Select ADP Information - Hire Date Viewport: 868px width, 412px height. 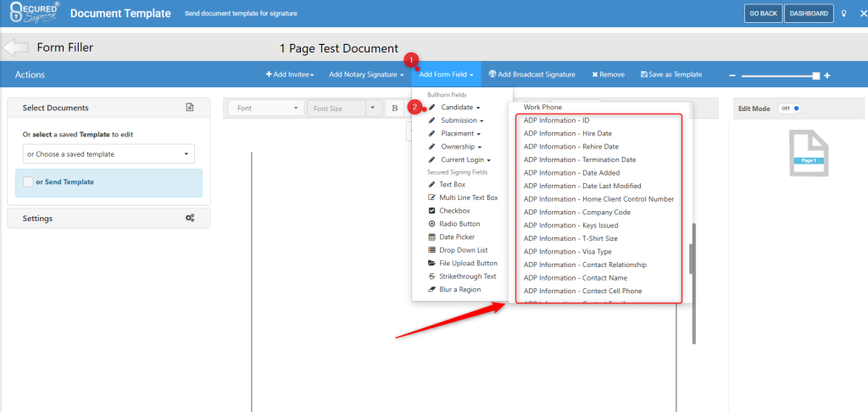[x=567, y=133]
